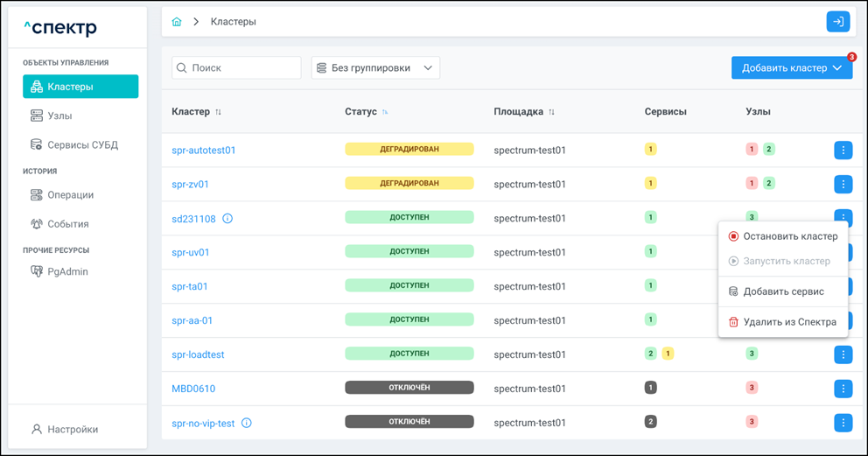Open three-dot menu for MBD0610 row
Viewport: 868px width, 456px height.
pos(843,389)
